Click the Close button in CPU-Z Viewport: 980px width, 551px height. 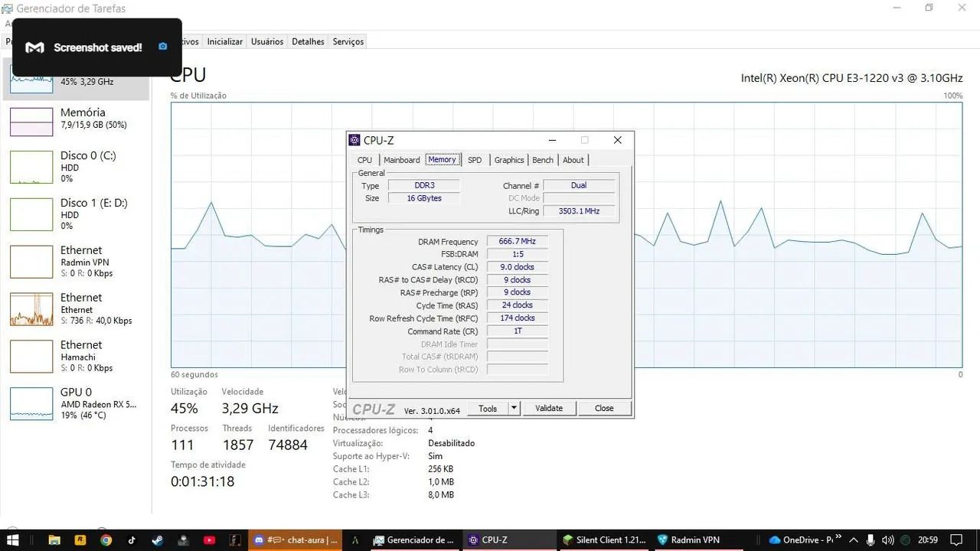(x=604, y=409)
